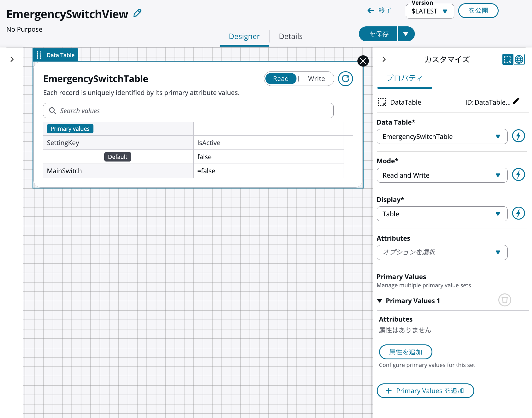Click the Primary Values を追加 button
Image resolution: width=532 pixels, height=418 pixels.
[425, 391]
